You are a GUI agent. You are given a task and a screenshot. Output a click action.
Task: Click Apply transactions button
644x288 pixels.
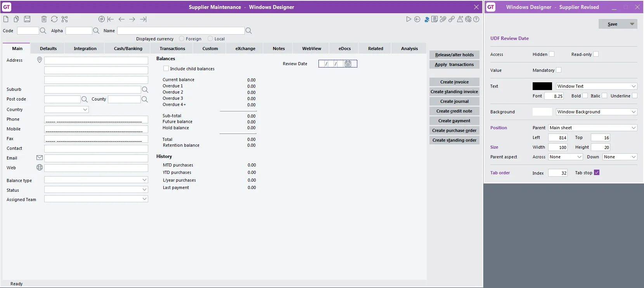[x=454, y=64]
